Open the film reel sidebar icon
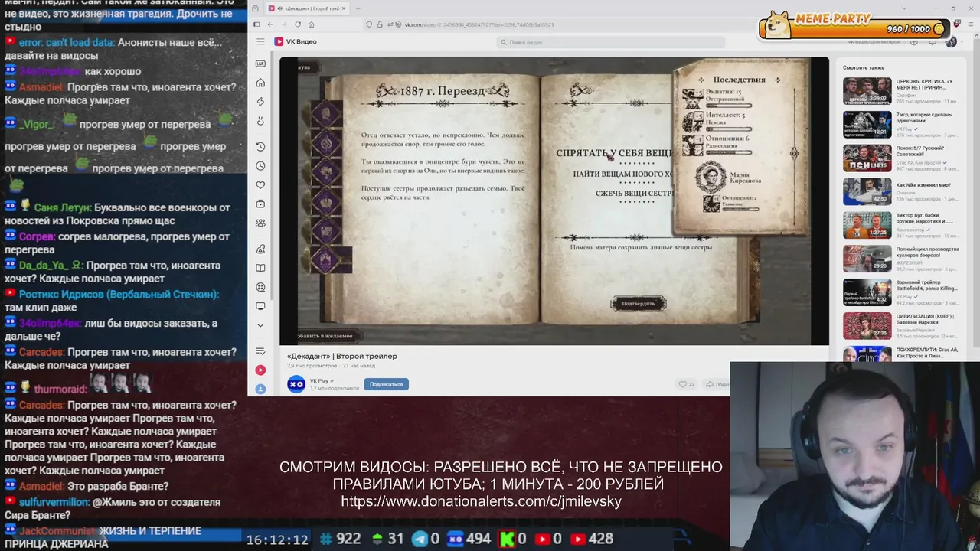980x551 pixels. 260,287
